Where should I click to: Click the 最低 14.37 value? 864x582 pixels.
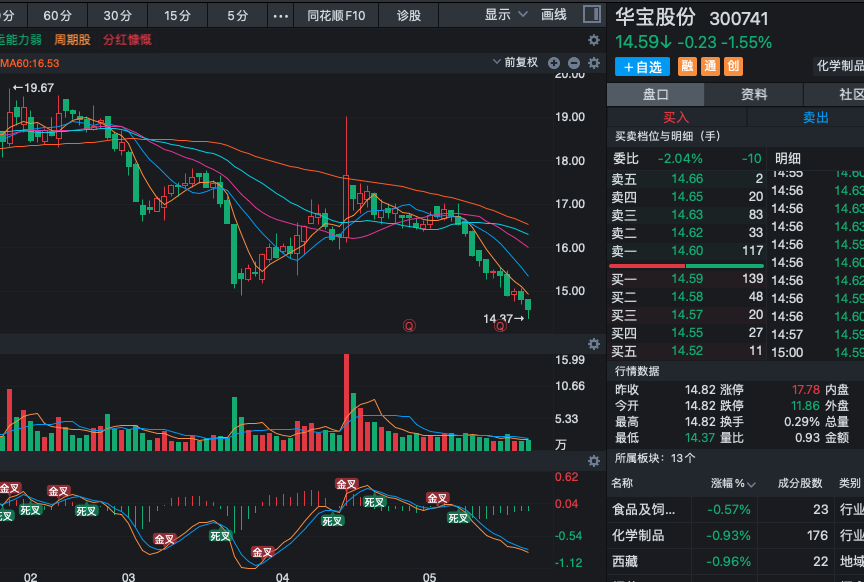[700, 438]
